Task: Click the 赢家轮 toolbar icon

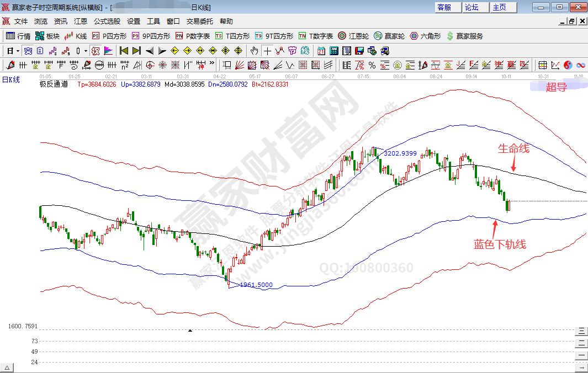Action: point(389,36)
